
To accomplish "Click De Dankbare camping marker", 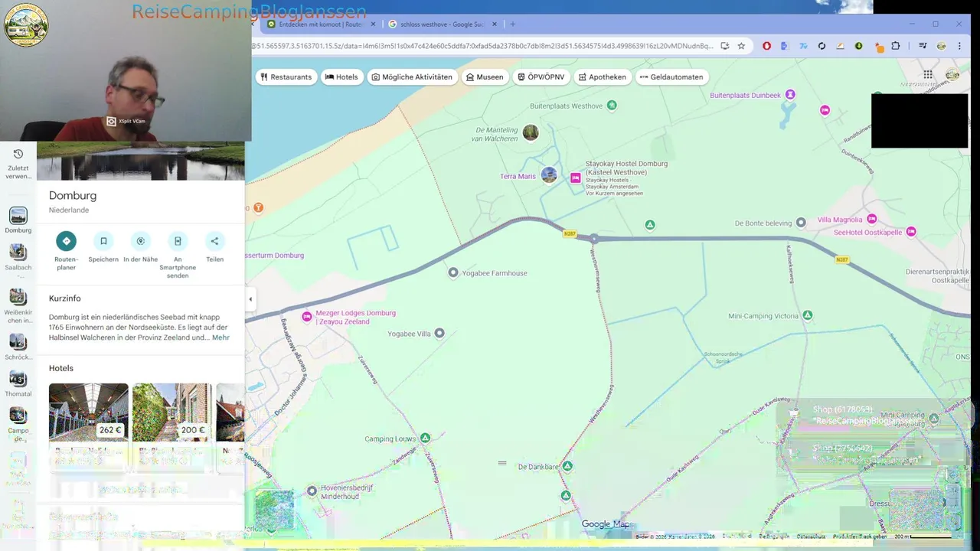I will [567, 466].
